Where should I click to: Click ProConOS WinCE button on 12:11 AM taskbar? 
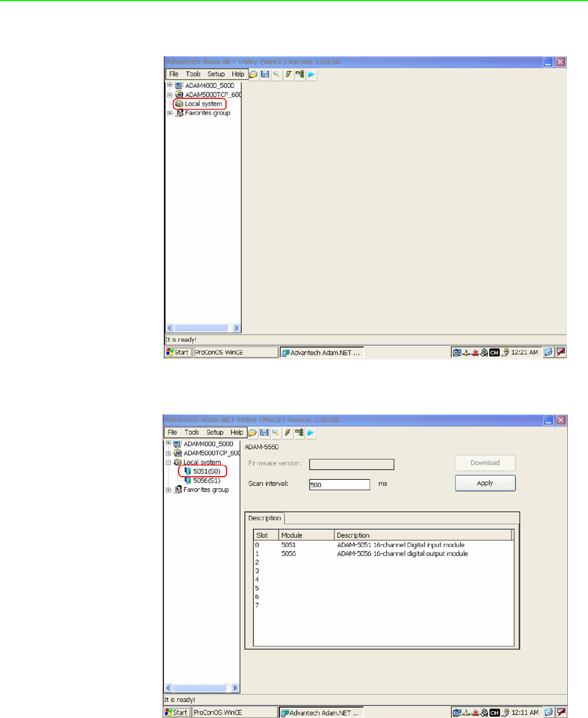pos(235,712)
